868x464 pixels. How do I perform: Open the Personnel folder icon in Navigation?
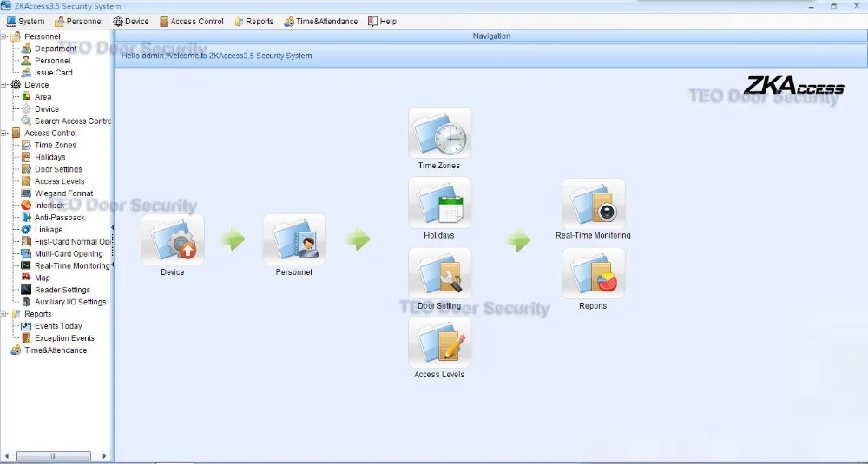pos(294,239)
